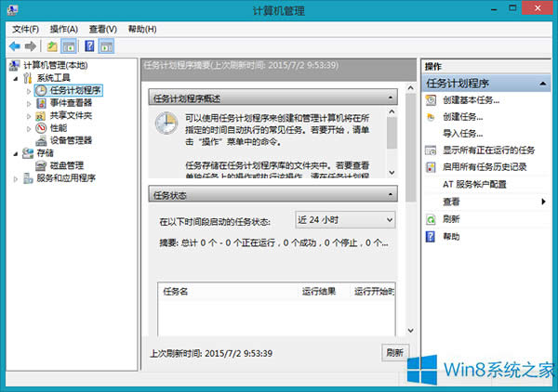Click the 帮助 question mark icon in actions

431,236
